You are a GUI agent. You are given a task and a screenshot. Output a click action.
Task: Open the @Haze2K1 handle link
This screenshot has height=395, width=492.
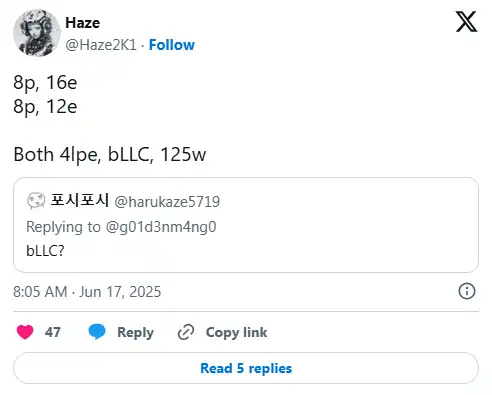click(101, 45)
